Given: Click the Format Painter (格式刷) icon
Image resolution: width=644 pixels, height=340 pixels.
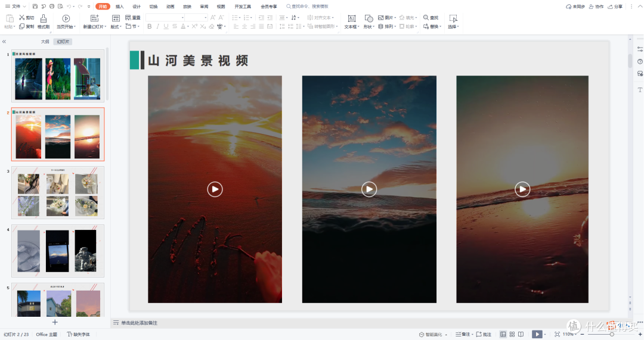Looking at the screenshot, I should (x=43, y=18).
